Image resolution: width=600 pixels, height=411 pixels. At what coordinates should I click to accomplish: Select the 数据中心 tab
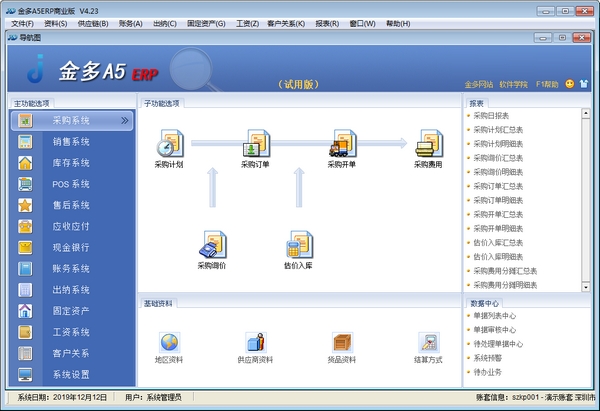pyautogui.click(x=484, y=303)
